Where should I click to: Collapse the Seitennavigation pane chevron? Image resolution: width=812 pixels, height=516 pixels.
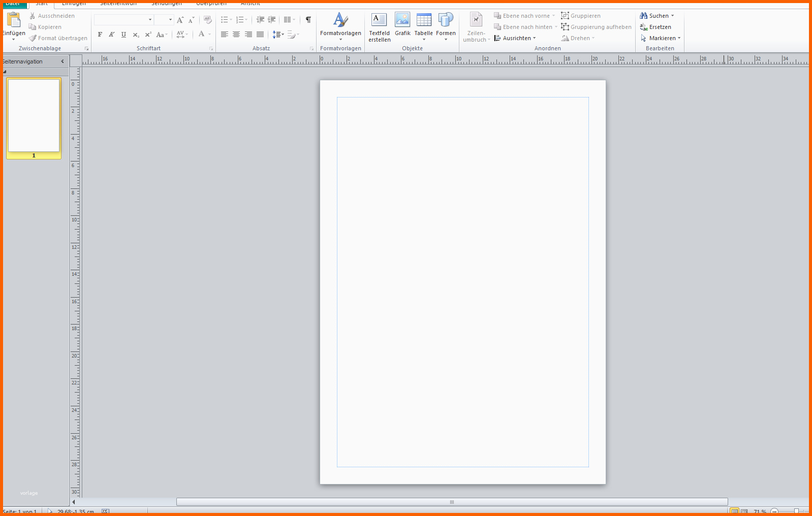coord(63,61)
